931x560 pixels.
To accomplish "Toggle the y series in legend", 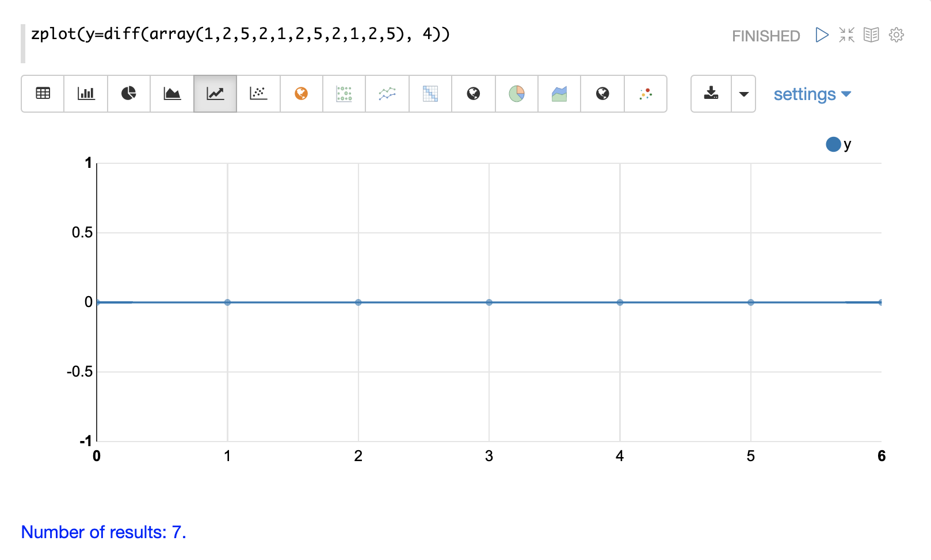I will pos(833,144).
